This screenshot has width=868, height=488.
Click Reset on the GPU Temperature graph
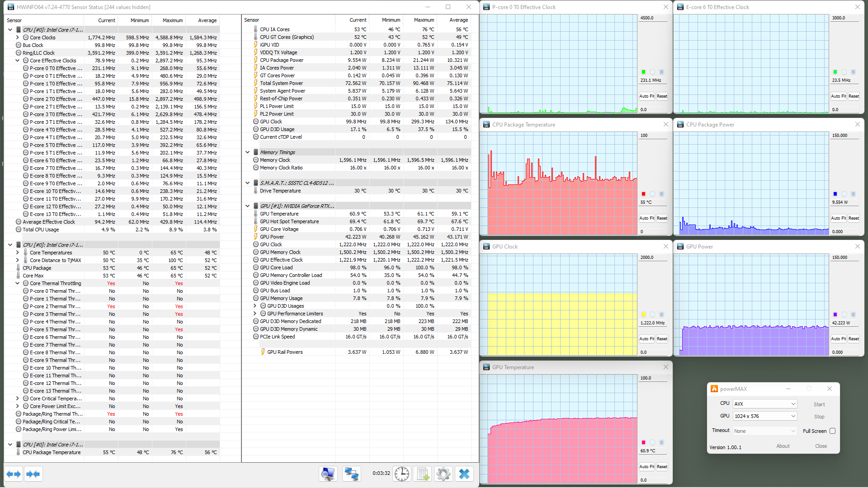tap(662, 467)
